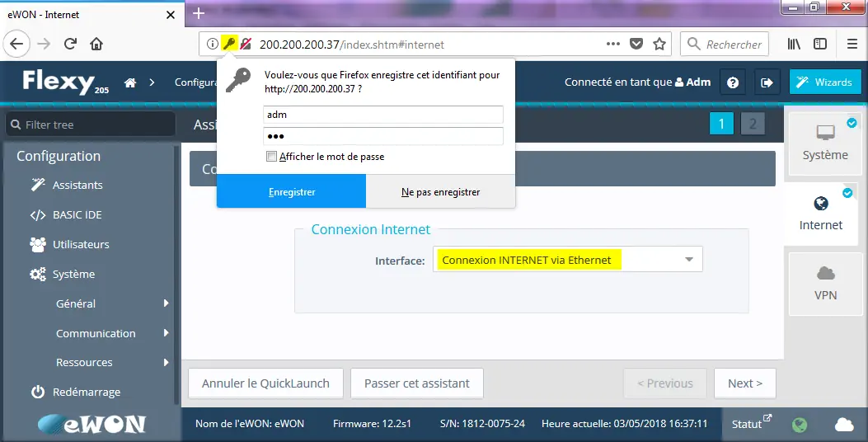Click the large key icon in the prompt
Image resolution: width=868 pixels, height=442 pixels.
pyautogui.click(x=238, y=81)
